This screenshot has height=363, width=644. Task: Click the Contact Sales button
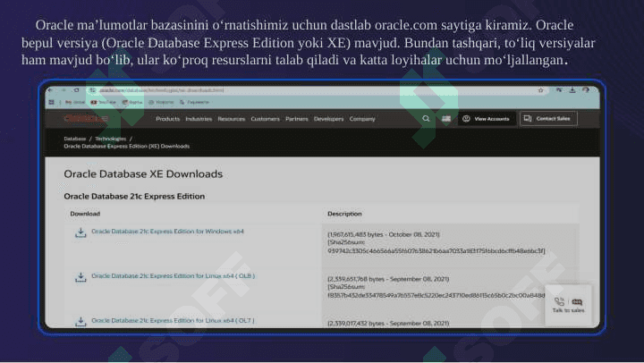548,119
